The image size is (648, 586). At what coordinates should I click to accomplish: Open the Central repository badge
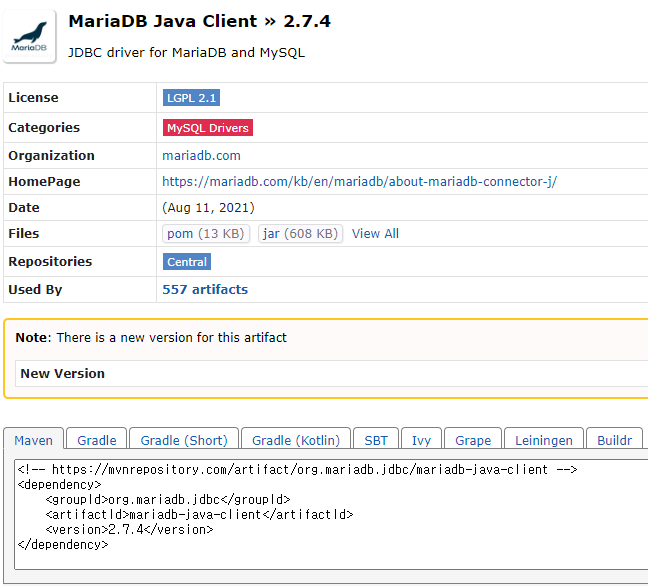[187, 262]
